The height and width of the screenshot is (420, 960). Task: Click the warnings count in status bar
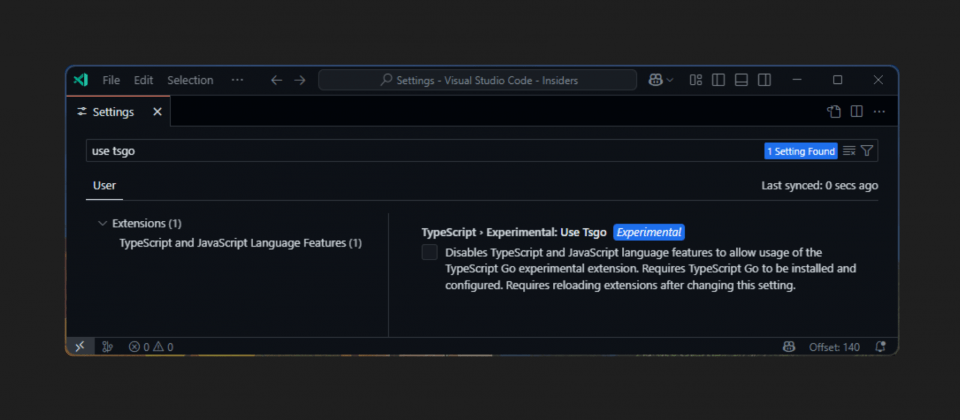click(163, 347)
